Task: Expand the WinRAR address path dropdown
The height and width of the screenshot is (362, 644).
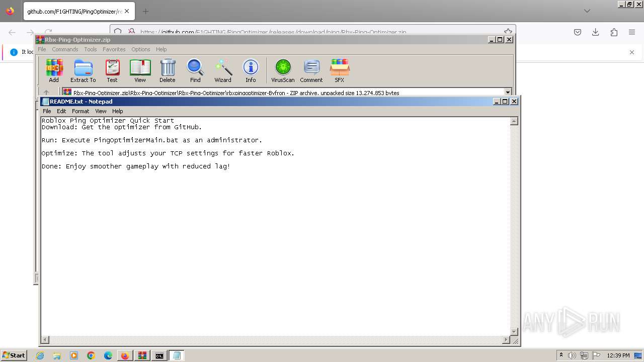Action: (508, 93)
